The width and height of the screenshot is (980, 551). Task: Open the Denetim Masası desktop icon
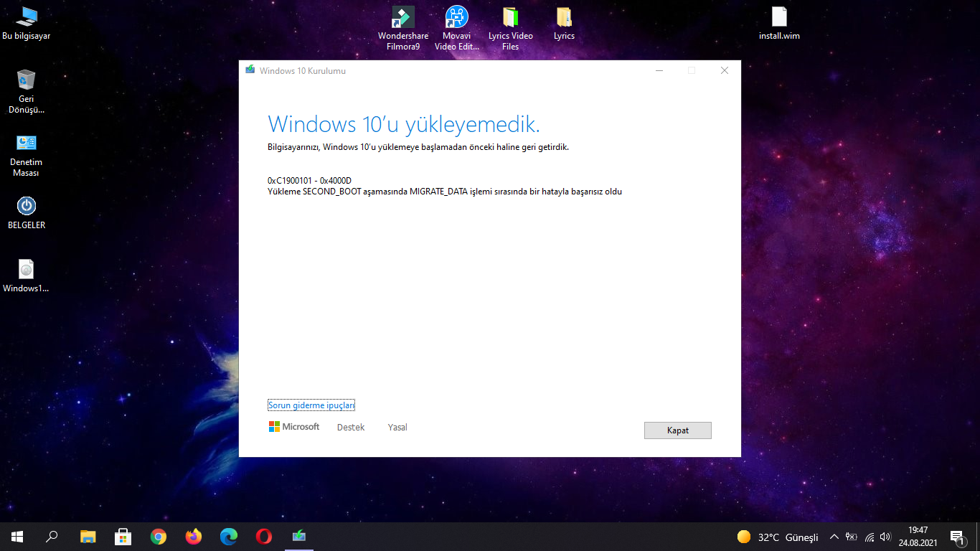[x=27, y=155]
